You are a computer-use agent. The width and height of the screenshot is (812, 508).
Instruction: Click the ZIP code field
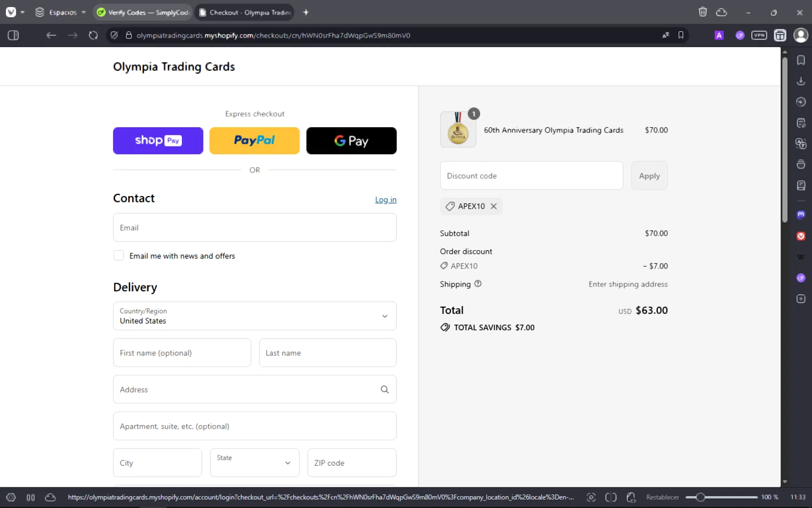pos(352,463)
